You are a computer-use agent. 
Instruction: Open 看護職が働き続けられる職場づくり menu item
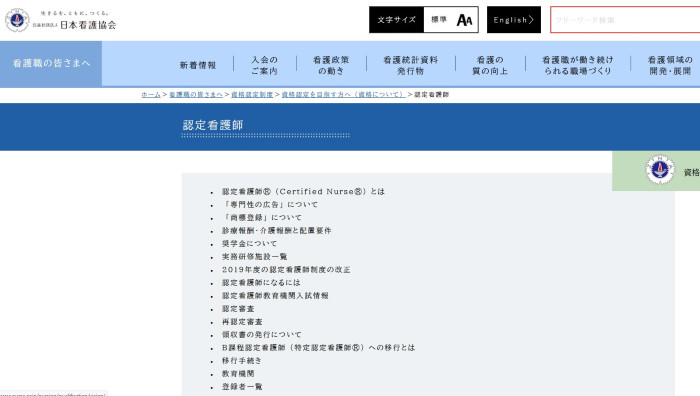(578, 65)
